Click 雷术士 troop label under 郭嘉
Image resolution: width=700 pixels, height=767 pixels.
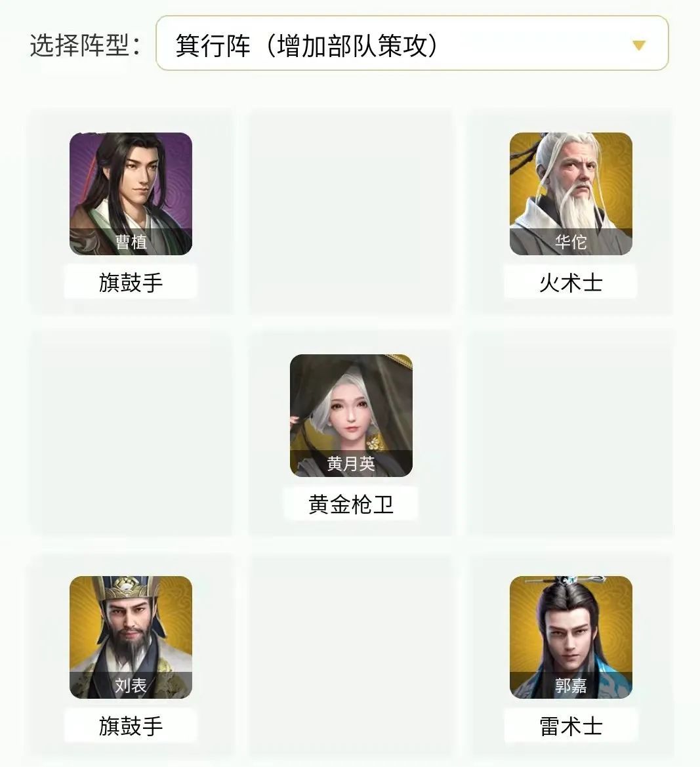571,726
